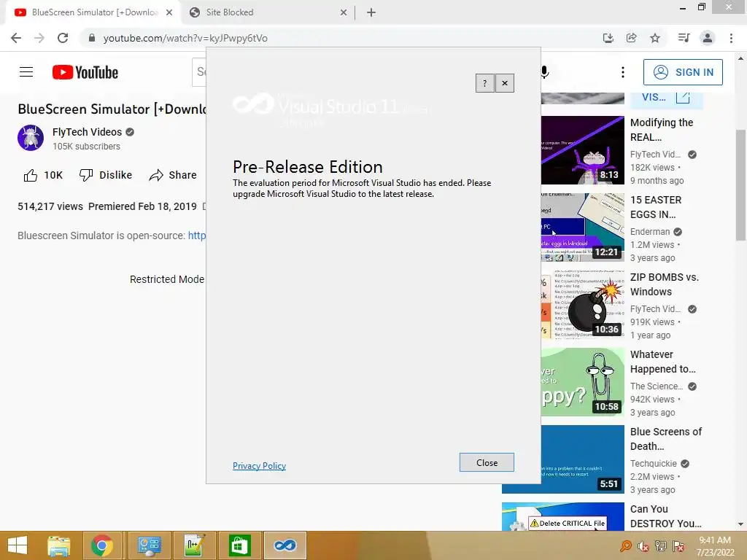747x560 pixels.
Task: Click the X button in the Visual Studio dialog
Action: pyautogui.click(x=505, y=83)
